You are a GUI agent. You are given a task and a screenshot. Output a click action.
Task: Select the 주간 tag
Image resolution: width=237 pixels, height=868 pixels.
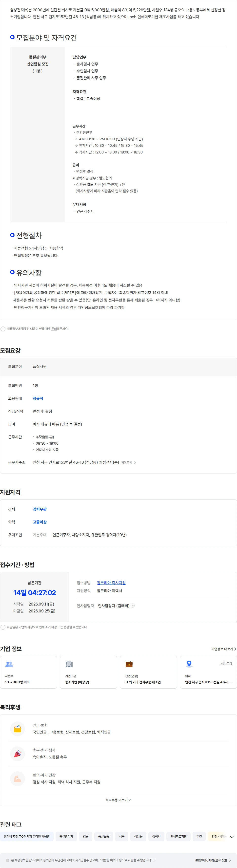tap(199, 836)
